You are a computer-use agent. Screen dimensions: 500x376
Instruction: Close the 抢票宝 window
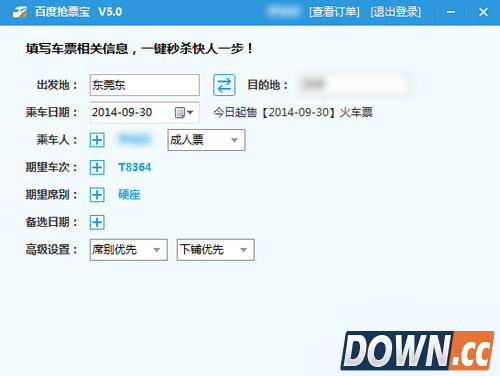coord(483,12)
